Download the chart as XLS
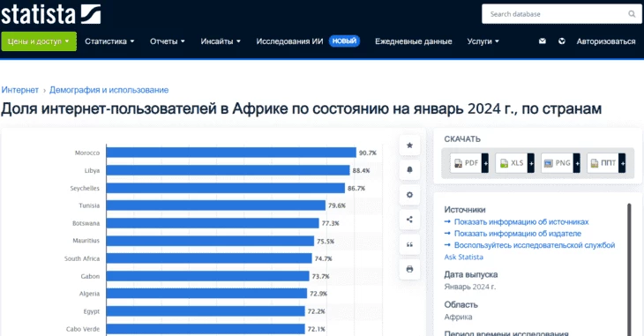 click(x=514, y=163)
